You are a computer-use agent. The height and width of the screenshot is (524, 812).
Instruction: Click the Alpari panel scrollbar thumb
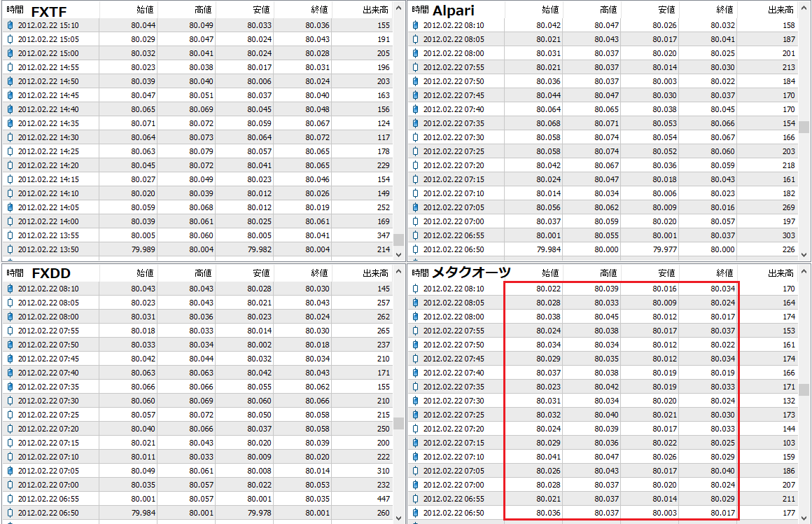click(x=804, y=127)
